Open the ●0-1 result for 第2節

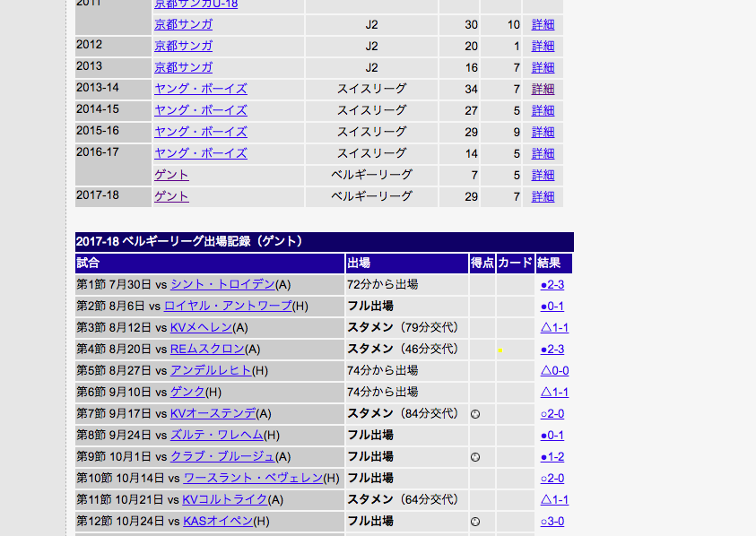point(552,307)
